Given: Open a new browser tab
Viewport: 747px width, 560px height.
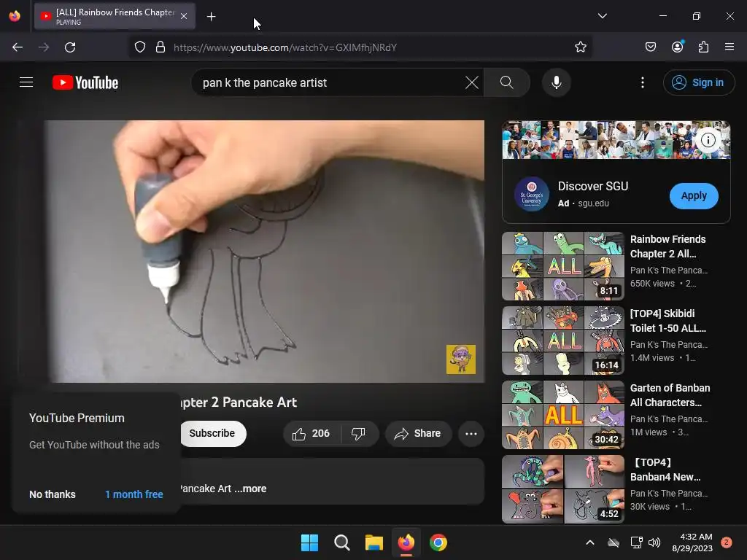Looking at the screenshot, I should pyautogui.click(x=211, y=17).
